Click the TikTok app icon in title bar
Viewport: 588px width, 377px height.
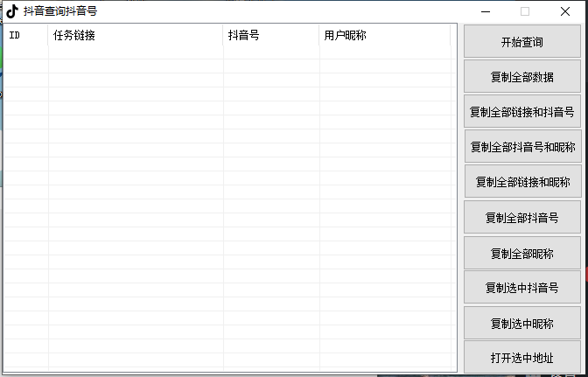[12, 11]
